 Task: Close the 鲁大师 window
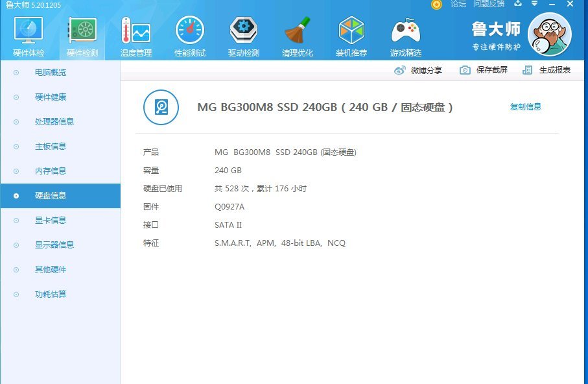tap(570, 4)
